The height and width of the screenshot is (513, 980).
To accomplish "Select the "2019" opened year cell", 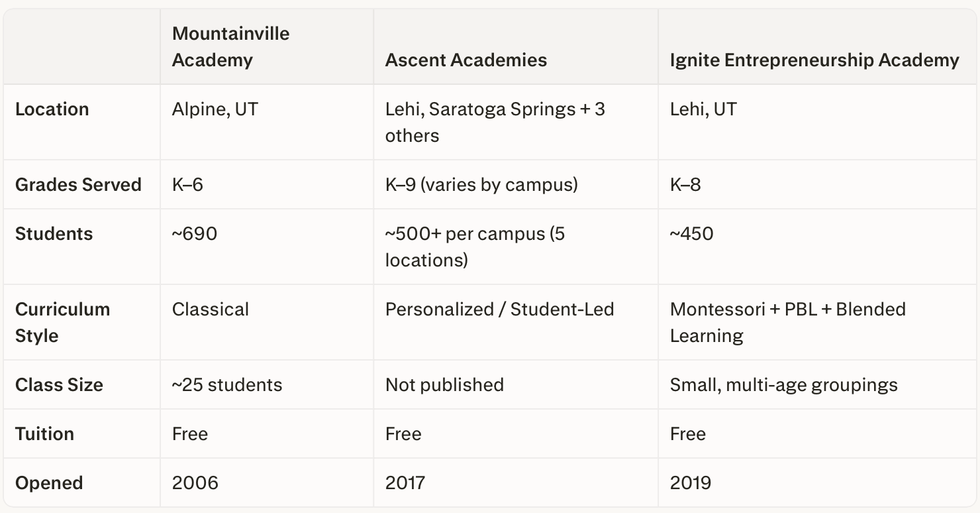I will point(691,483).
